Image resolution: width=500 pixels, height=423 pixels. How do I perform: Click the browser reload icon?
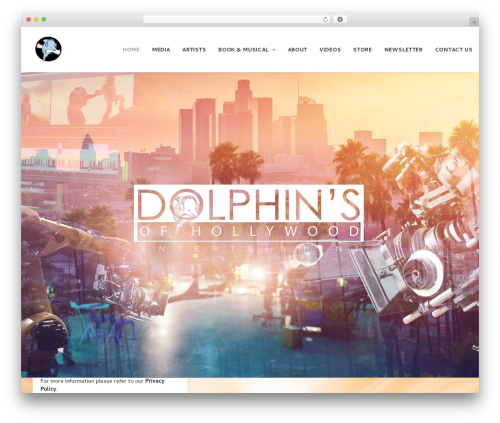click(x=325, y=20)
